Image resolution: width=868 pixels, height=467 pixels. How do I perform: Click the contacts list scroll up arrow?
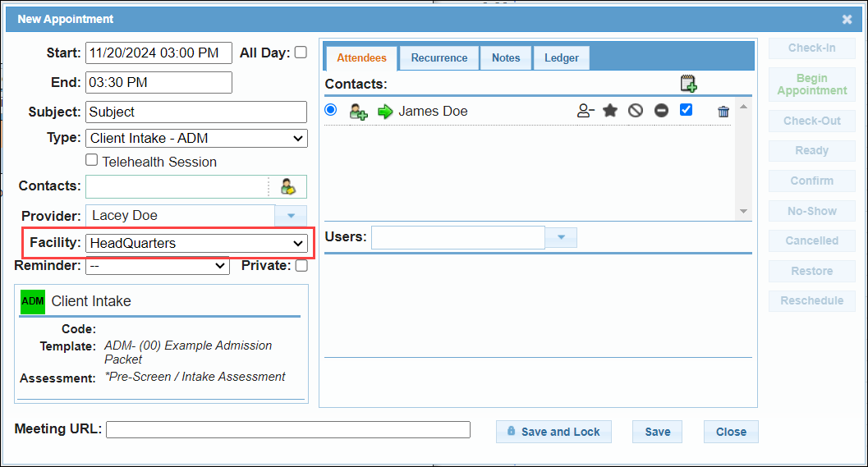(743, 107)
